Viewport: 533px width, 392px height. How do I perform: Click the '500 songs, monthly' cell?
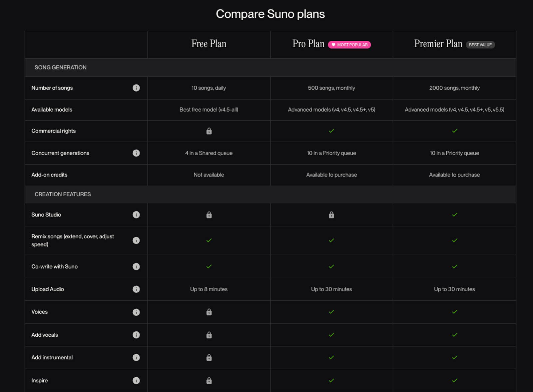[x=331, y=88]
